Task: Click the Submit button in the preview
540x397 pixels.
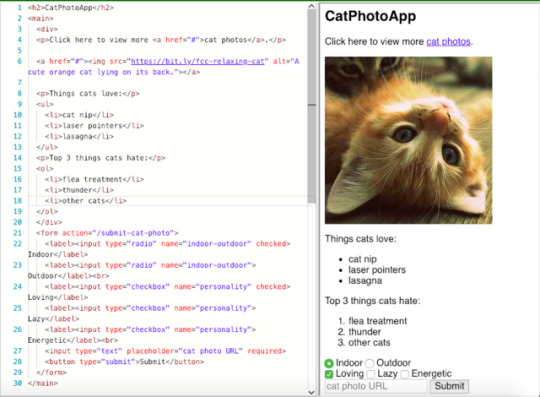Action: (449, 386)
